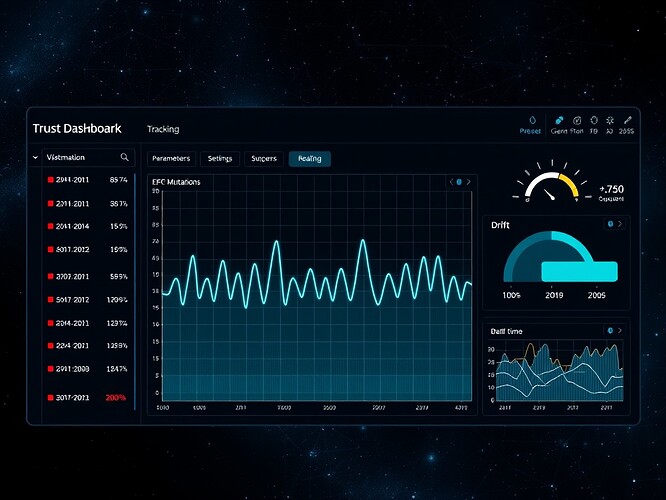Click the blue info dot in EFC Mutations panel

coord(459,182)
